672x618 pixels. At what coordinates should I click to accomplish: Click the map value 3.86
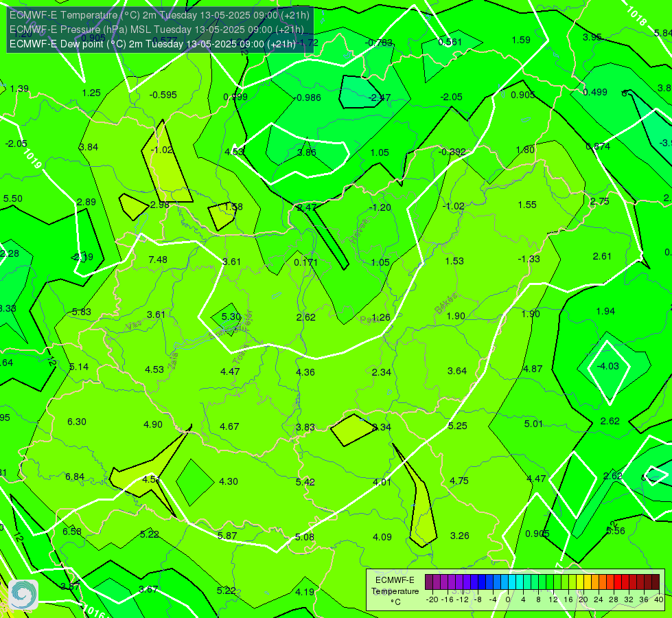pos(306,152)
